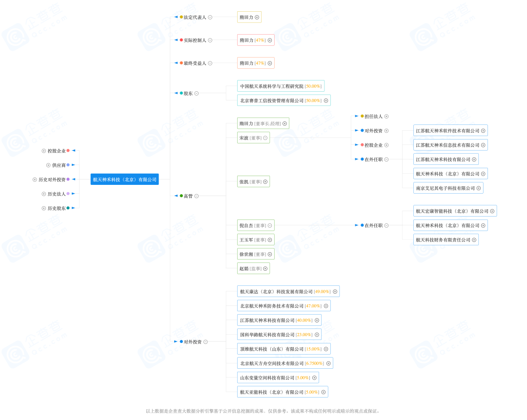
Task: Expand the 供应商 plus icon
Action: 48,165
